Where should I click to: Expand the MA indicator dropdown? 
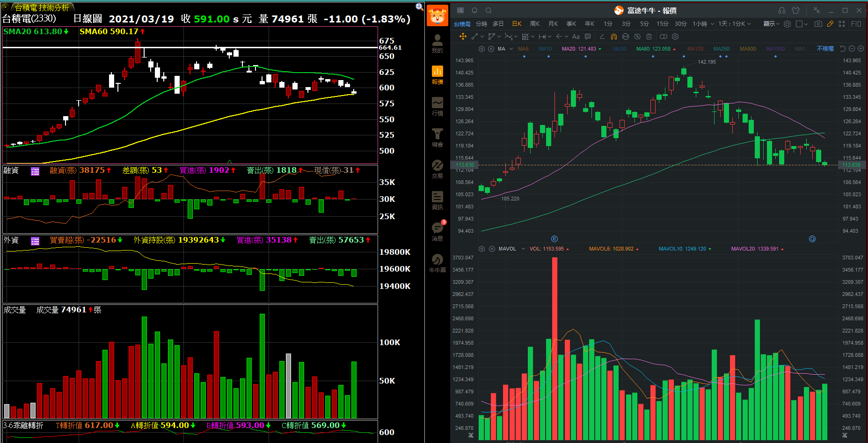511,49
